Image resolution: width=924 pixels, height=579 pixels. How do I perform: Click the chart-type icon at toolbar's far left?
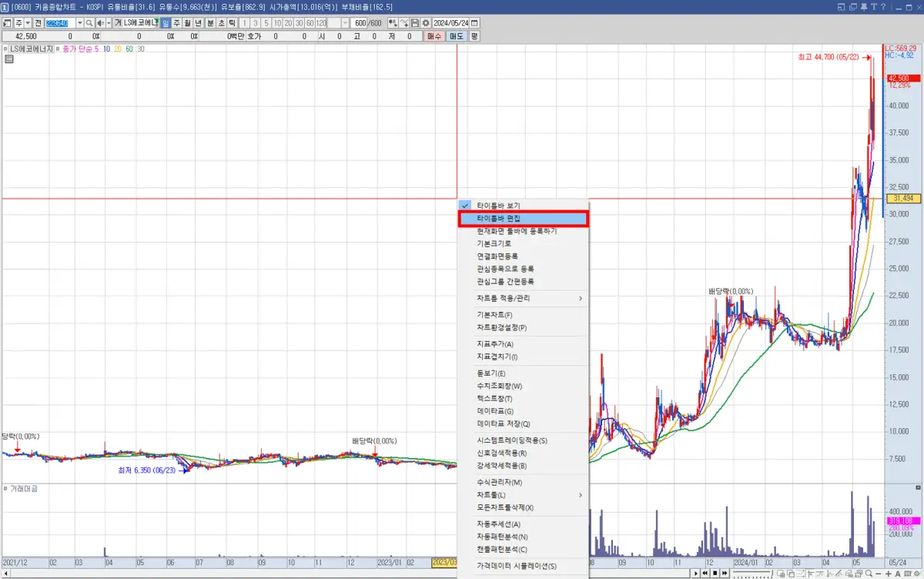[x=7, y=23]
